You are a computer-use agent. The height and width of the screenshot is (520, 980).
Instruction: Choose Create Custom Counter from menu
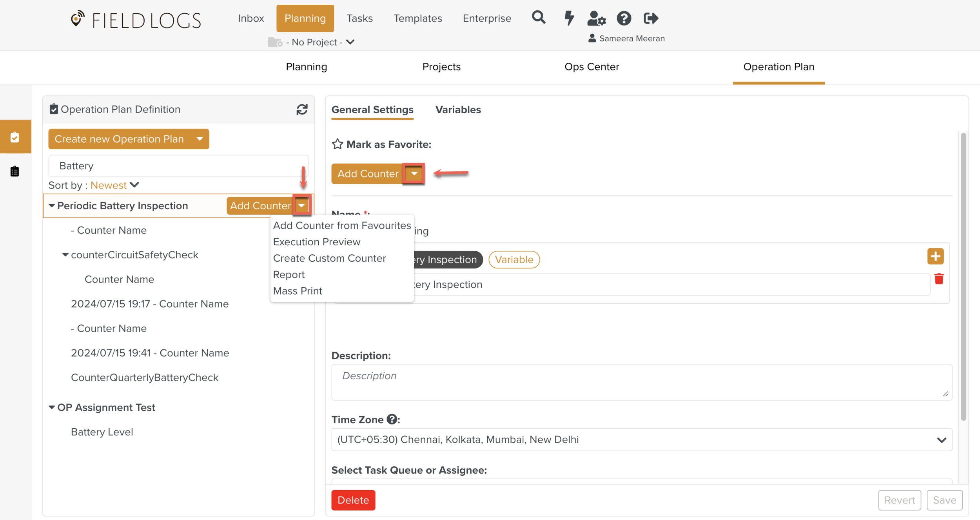(329, 258)
